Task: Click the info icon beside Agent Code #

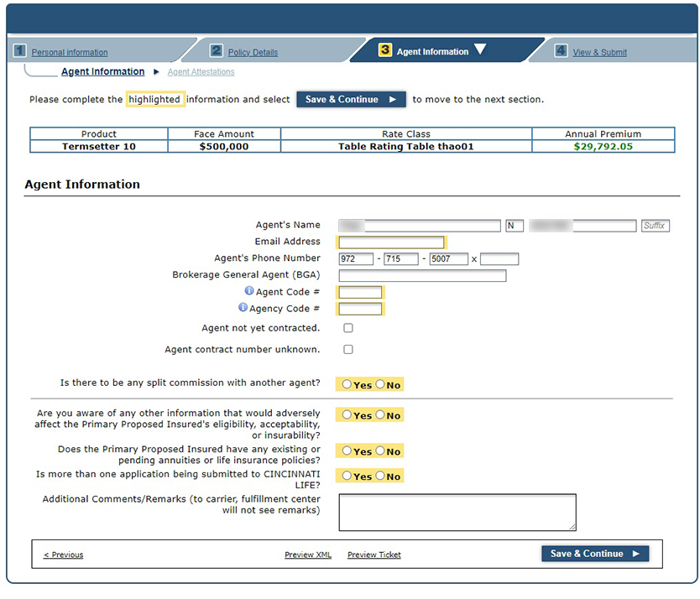Action: tap(249, 291)
